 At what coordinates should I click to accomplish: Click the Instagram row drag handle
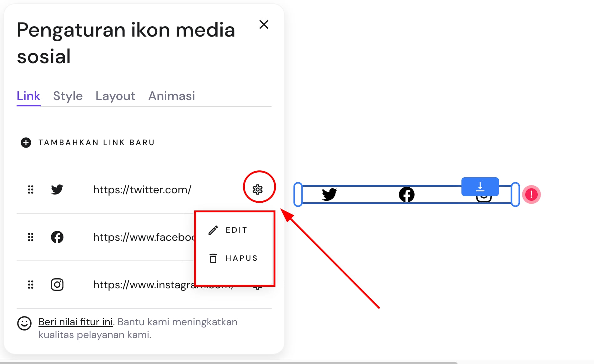pos(31,285)
